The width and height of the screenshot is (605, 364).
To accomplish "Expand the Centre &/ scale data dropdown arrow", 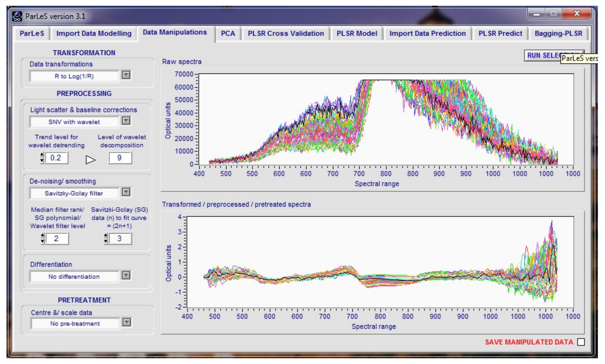I will click(126, 322).
